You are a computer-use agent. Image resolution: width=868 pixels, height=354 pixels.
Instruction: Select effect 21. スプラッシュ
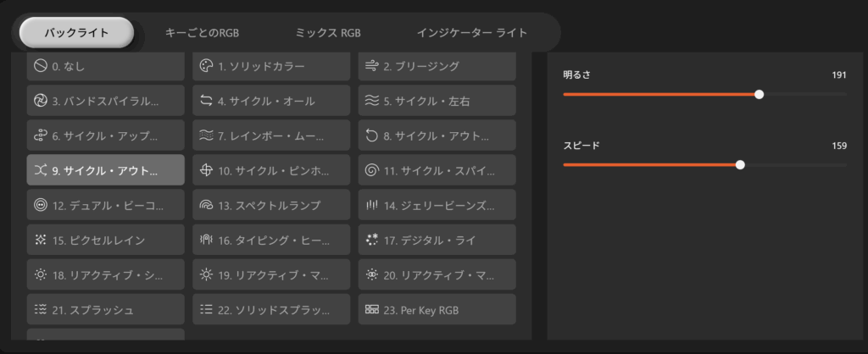click(x=105, y=310)
